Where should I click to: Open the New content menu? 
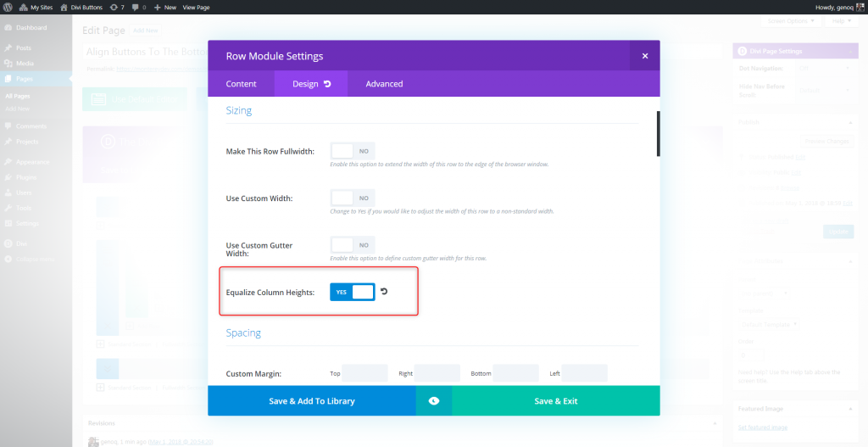165,7
